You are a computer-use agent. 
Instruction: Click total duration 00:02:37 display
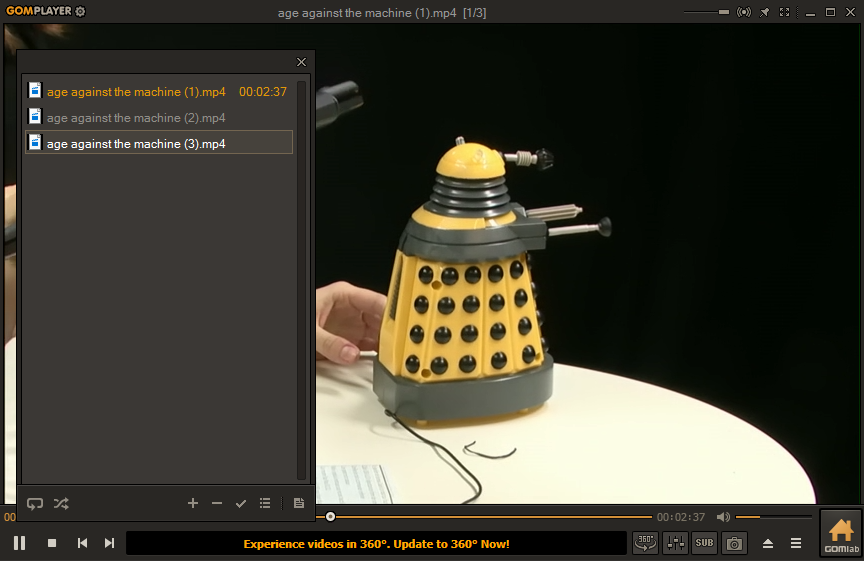(681, 517)
